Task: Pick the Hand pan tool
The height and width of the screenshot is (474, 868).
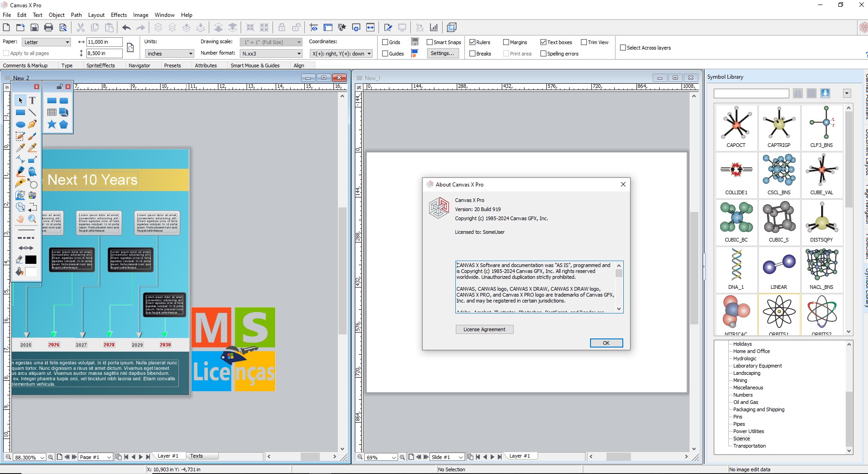Action: pyautogui.click(x=20, y=219)
